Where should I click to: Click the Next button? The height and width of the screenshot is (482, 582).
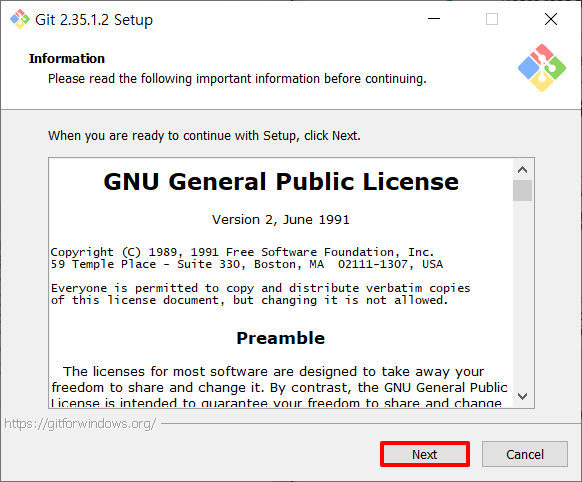425,454
